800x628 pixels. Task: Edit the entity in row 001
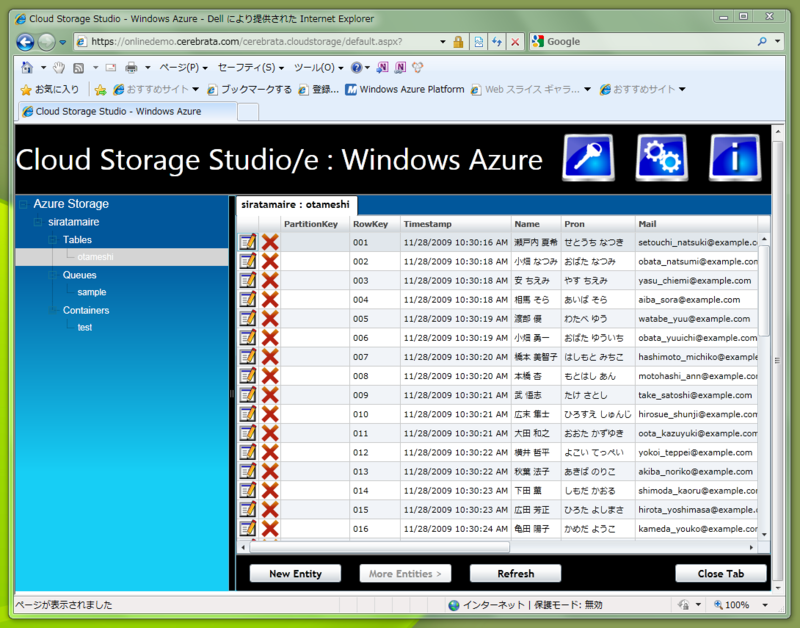point(248,242)
